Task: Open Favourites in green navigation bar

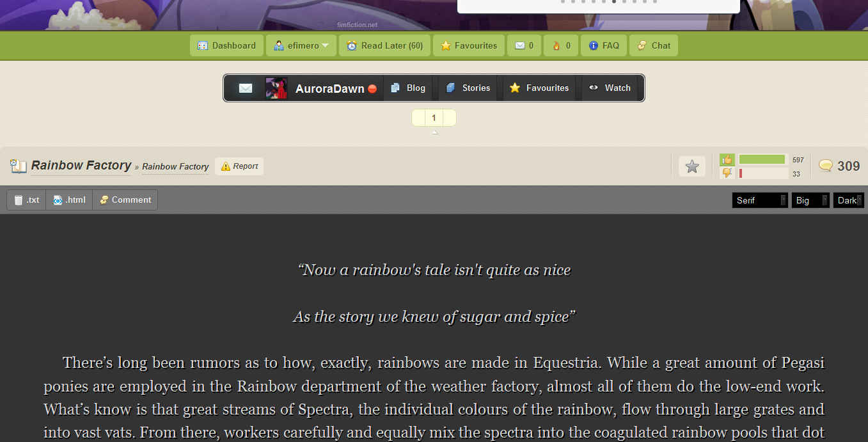Action: [x=469, y=45]
